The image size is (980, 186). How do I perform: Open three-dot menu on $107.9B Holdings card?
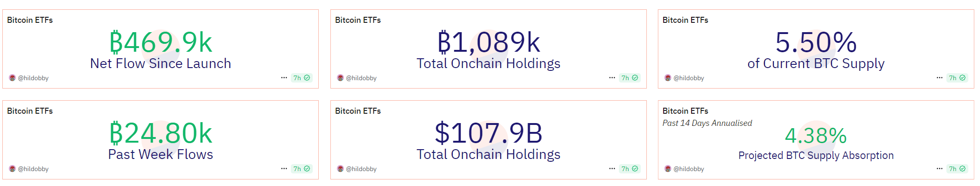click(612, 169)
